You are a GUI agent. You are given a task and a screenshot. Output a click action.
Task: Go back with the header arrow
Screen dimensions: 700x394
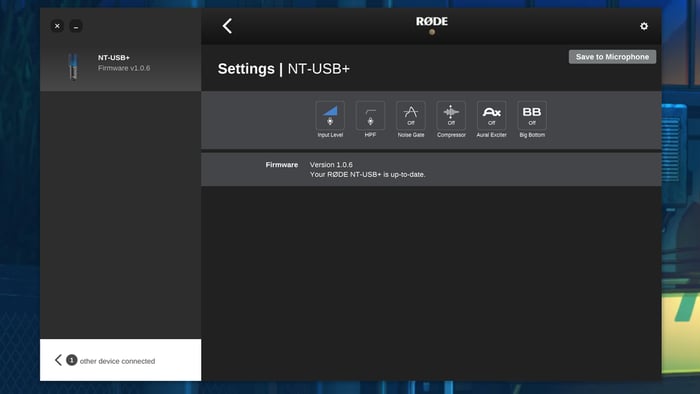click(227, 26)
